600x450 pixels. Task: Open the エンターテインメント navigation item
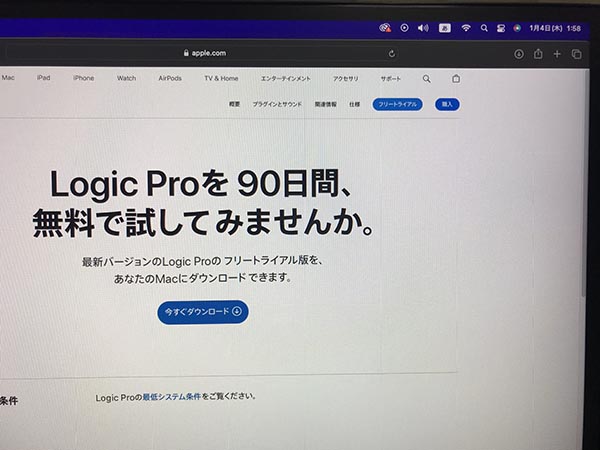[285, 78]
